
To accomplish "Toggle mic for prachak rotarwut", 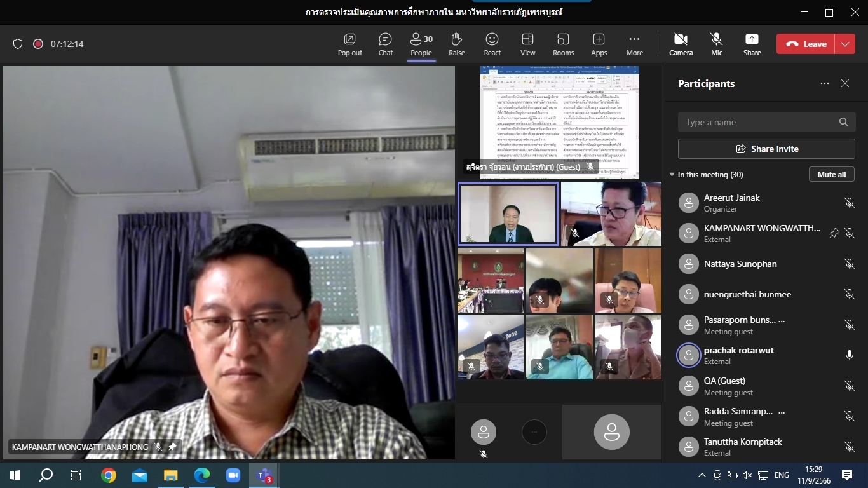I will click(849, 355).
